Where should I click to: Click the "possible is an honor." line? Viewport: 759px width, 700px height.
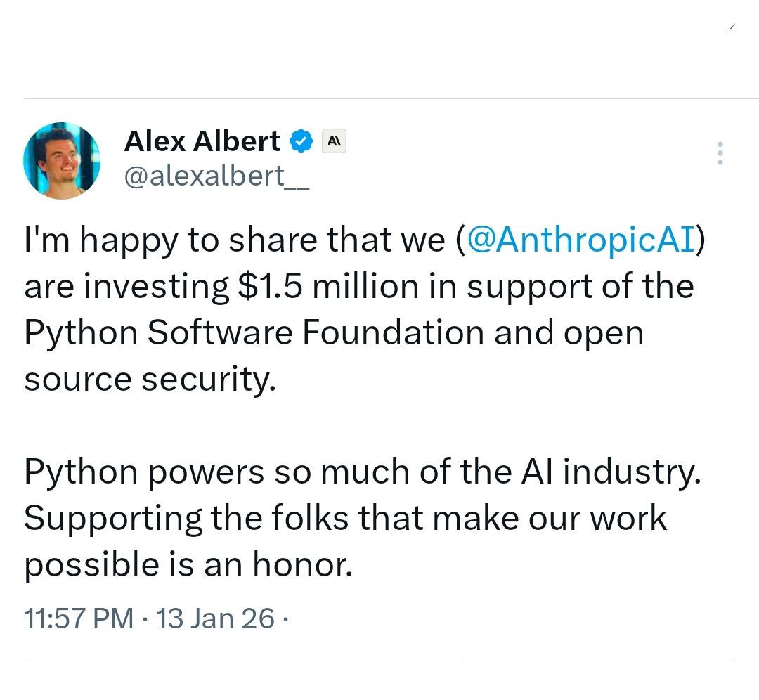point(187,564)
